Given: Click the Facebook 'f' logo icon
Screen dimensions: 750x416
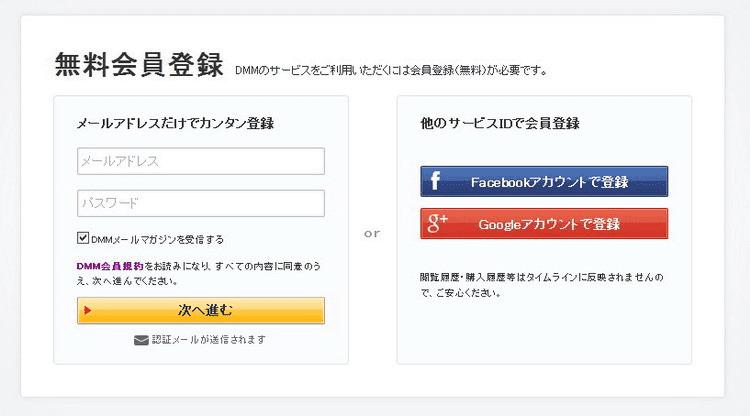Looking at the screenshot, I should click(435, 182).
